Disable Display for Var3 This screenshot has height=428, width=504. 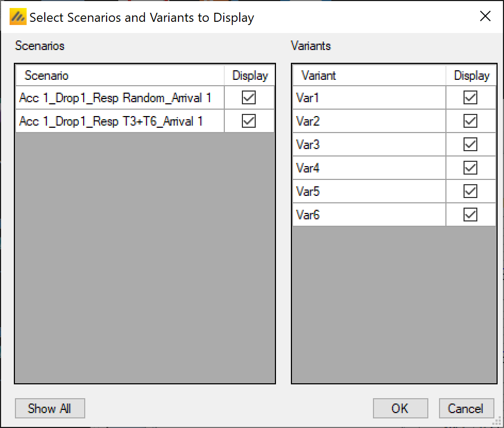click(x=470, y=144)
